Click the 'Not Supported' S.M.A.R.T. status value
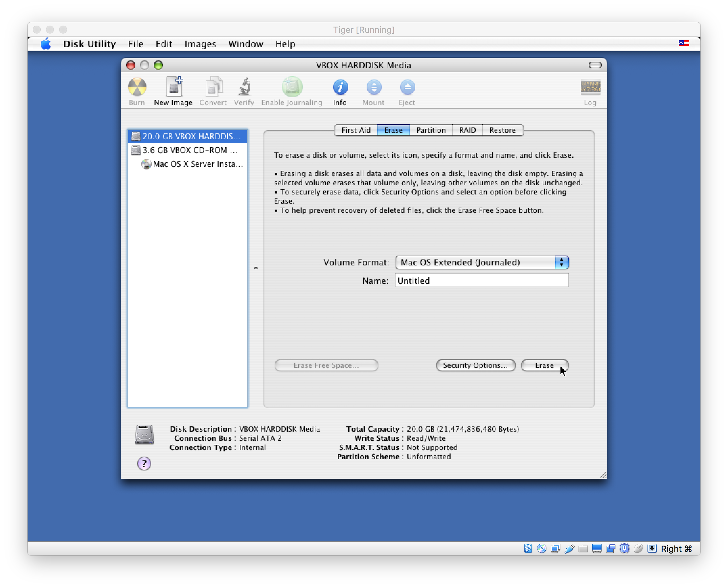The width and height of the screenshot is (728, 588). coord(432,447)
